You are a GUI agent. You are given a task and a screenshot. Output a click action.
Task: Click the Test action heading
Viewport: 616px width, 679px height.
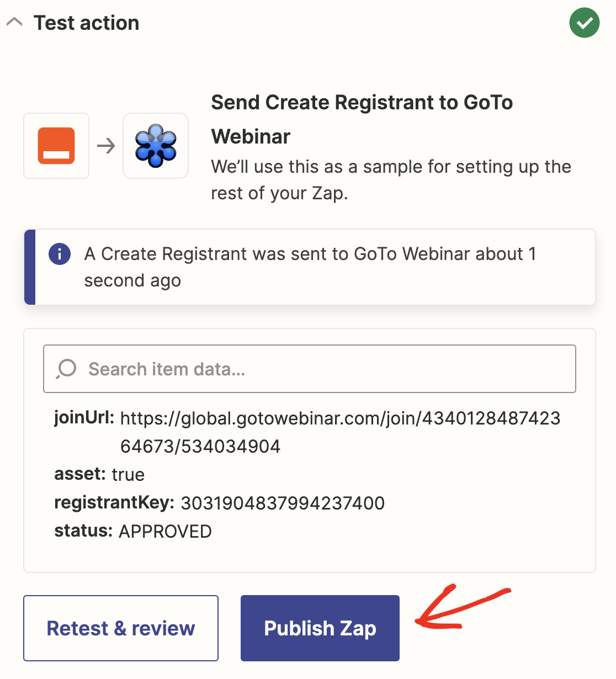pyautogui.click(x=86, y=23)
